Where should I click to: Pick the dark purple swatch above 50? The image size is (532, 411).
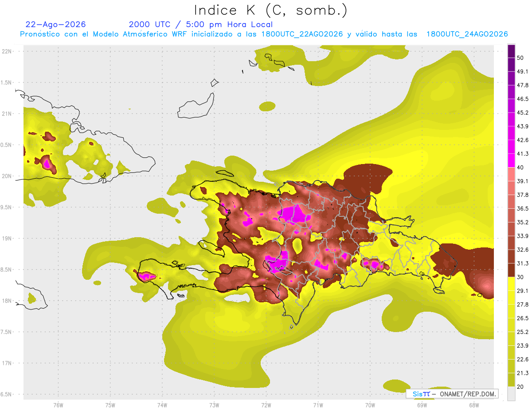pos(511,51)
